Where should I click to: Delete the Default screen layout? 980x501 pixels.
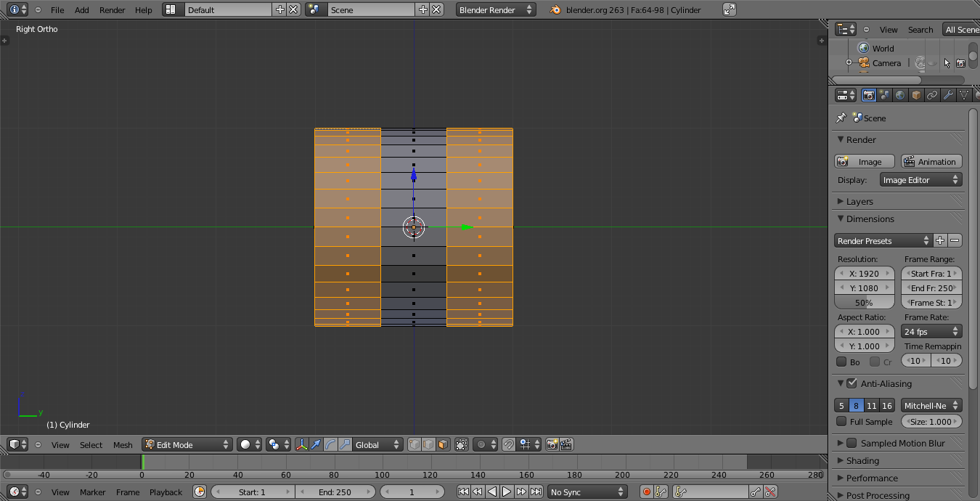293,9
